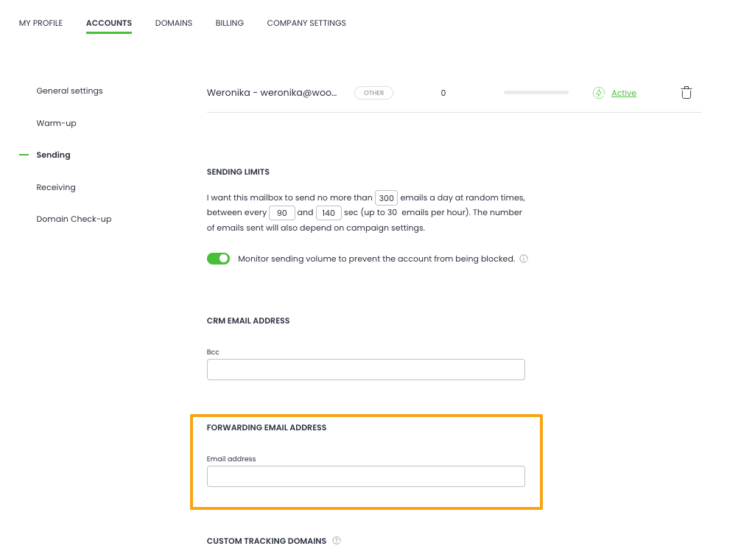Click help icon next to Custom Tracking Domains
The width and height of the screenshot is (741, 560).
pyautogui.click(x=337, y=541)
